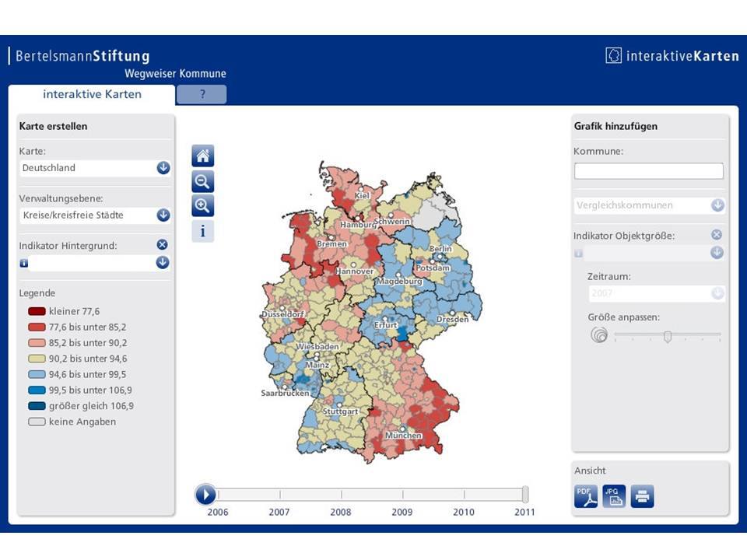Click the Größe anpassen slider handle
This screenshot has height=560, width=747.
(668, 337)
